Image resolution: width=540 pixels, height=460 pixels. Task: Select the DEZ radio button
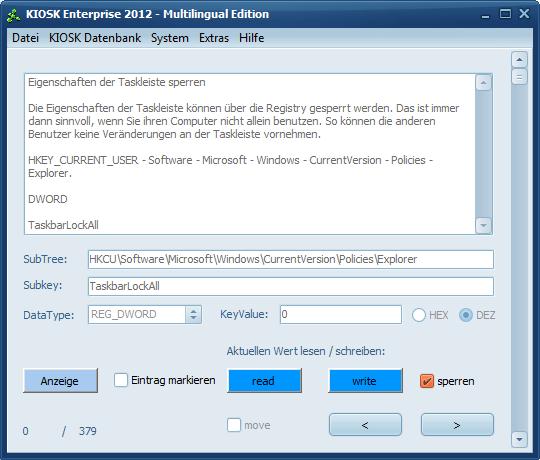[466, 315]
